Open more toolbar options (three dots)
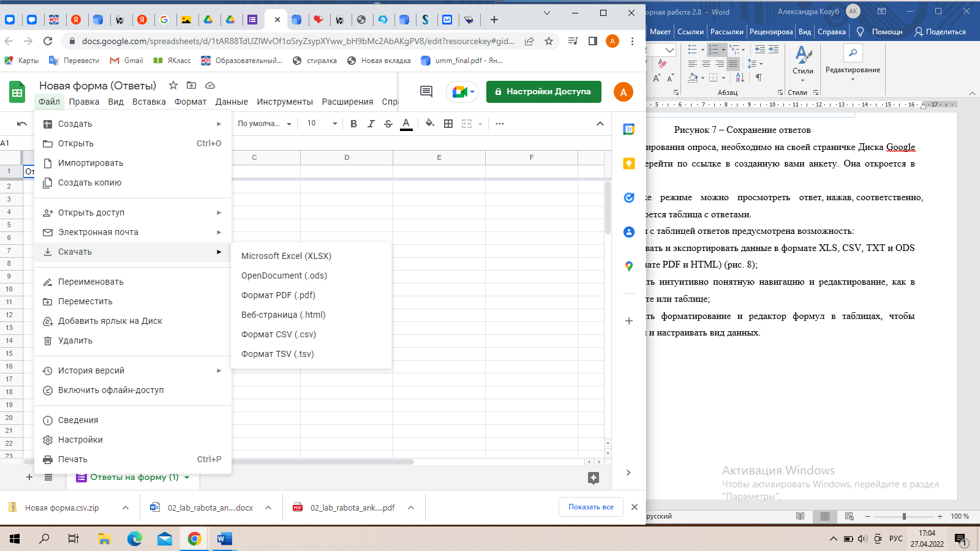This screenshot has height=551, width=980. click(x=500, y=124)
